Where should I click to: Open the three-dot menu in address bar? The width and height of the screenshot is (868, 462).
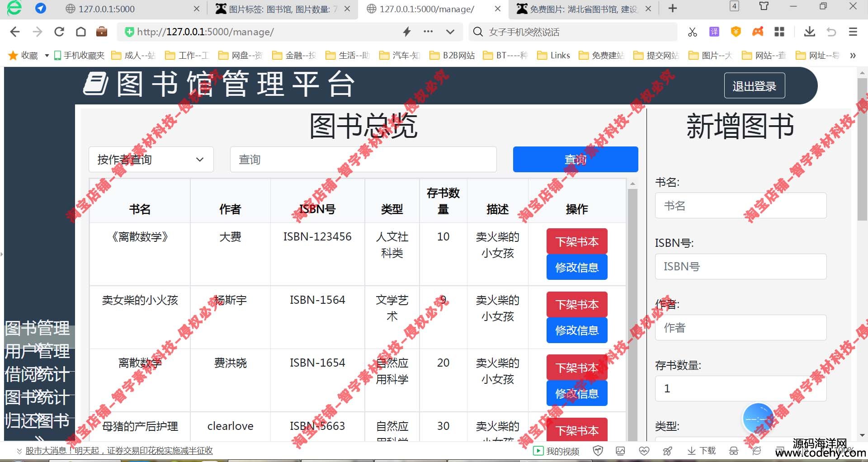[428, 32]
